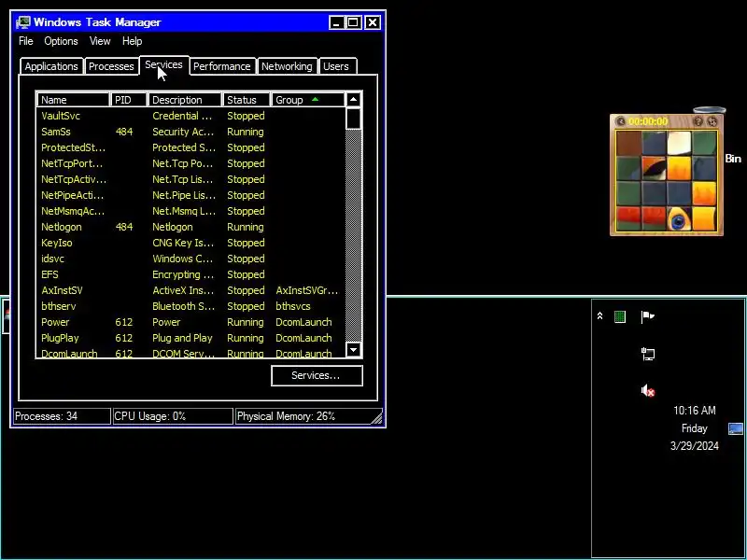
Task: Click the puzzle gadget 00:00:00 timer
Action: [x=648, y=121]
